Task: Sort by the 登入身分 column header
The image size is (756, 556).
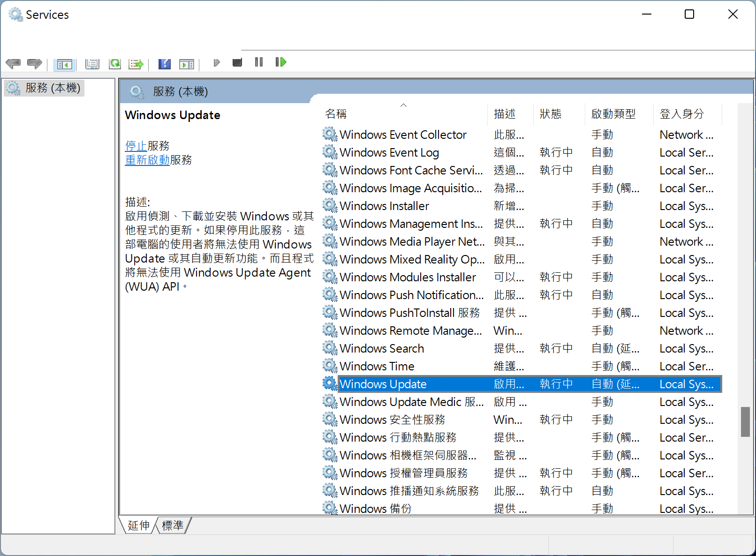Action: point(688,114)
